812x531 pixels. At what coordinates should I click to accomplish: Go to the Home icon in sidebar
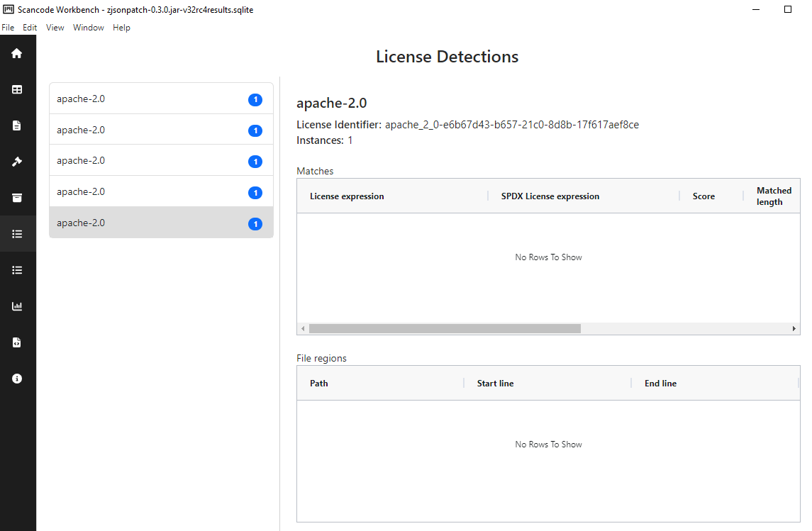(17, 53)
